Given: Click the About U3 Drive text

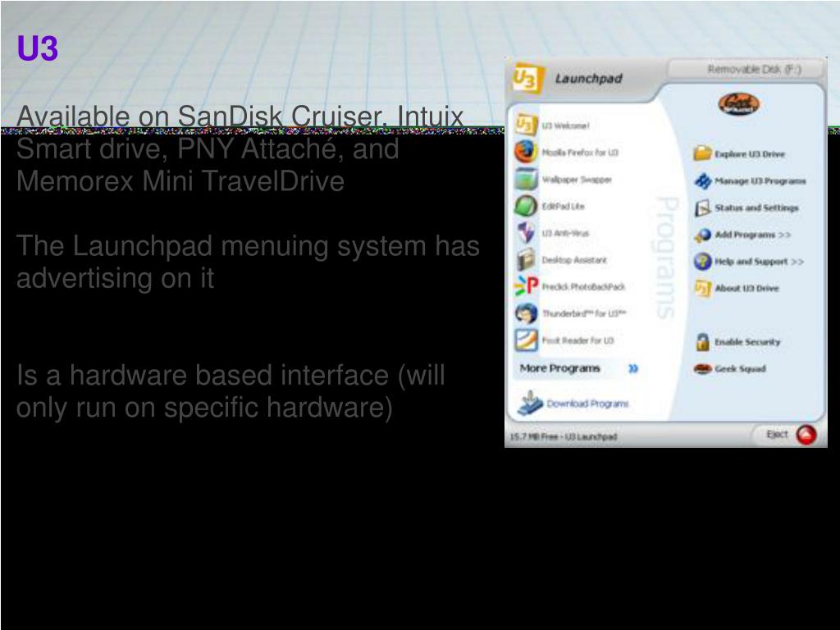Looking at the screenshot, I should pyautogui.click(x=746, y=288).
